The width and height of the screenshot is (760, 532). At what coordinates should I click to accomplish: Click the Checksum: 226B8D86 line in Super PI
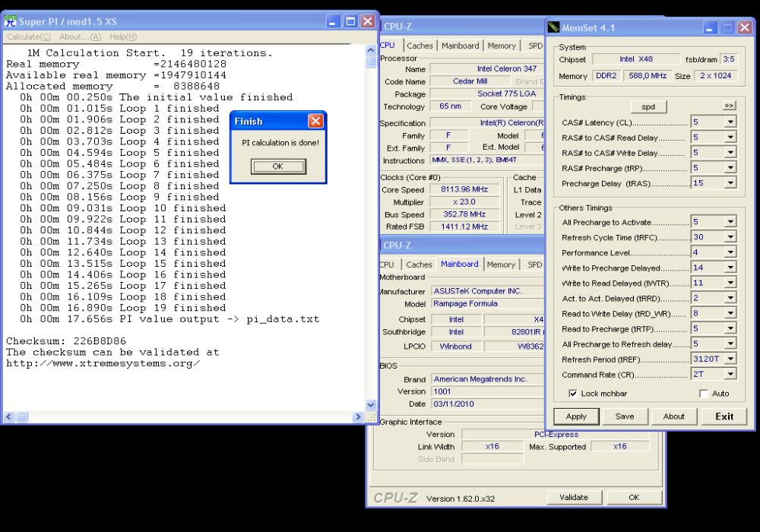click(x=66, y=340)
